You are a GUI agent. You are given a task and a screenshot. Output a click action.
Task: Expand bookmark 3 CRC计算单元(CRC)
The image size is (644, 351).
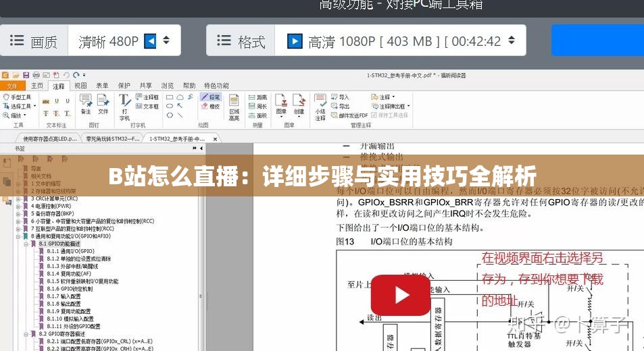(18, 199)
